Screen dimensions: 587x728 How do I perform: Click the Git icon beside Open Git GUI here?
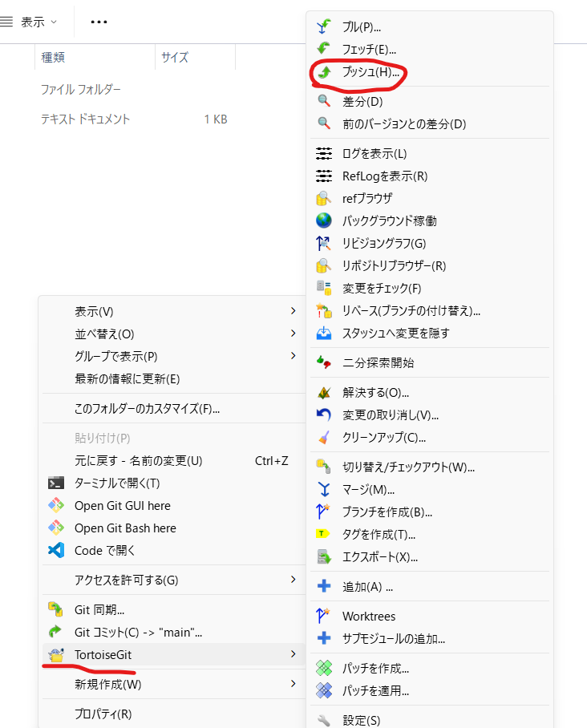click(x=56, y=505)
